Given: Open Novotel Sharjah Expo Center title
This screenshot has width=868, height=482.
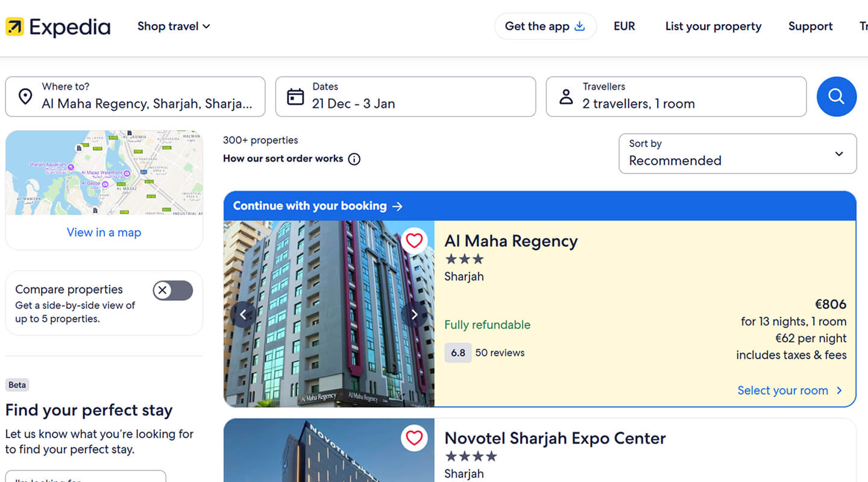Looking at the screenshot, I should [555, 438].
